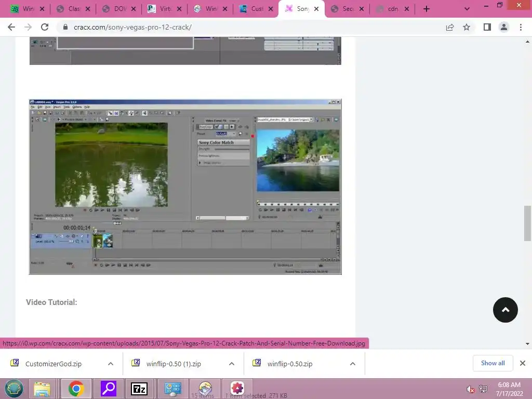Expand options for CustomizerGod.zip download
This screenshot has width=532, height=399.
click(x=111, y=364)
